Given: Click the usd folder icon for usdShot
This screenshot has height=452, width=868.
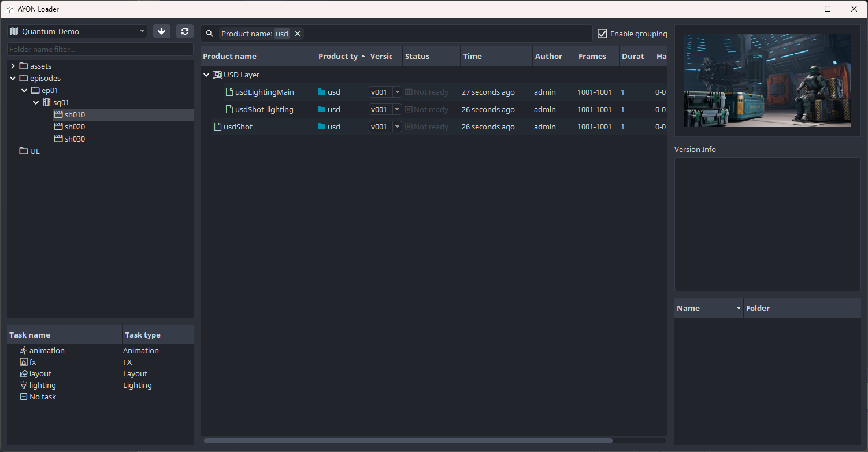Looking at the screenshot, I should [x=322, y=127].
